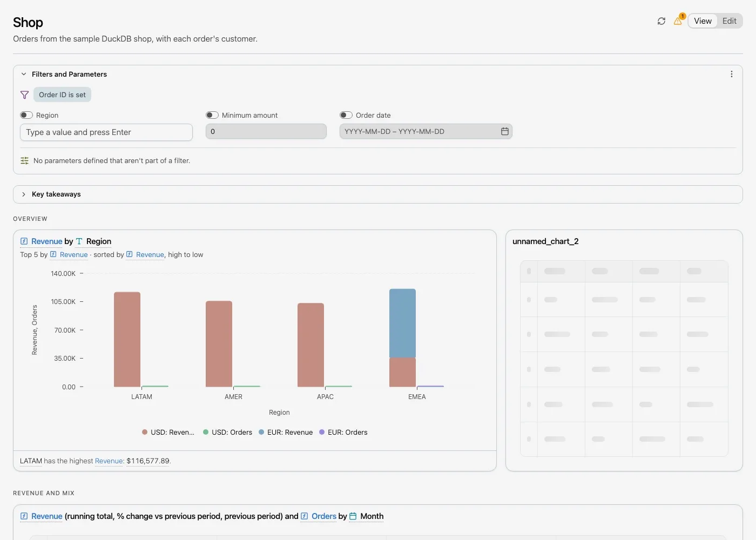Screen dimensions: 756x540
Task: Click the EUR: Revenue legend swatch
Action: [x=261, y=432]
